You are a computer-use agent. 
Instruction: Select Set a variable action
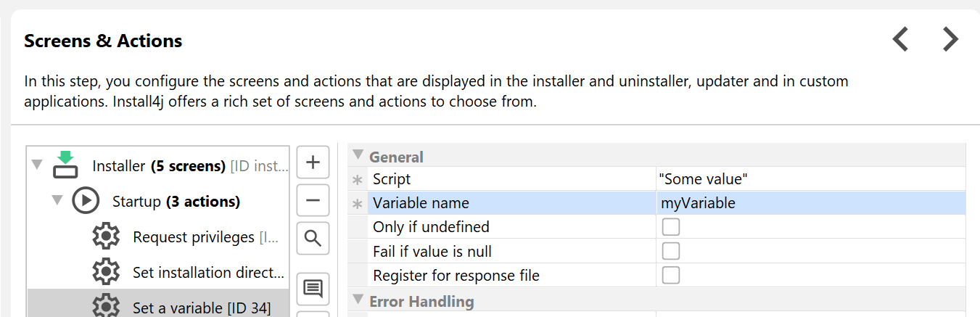(x=201, y=308)
